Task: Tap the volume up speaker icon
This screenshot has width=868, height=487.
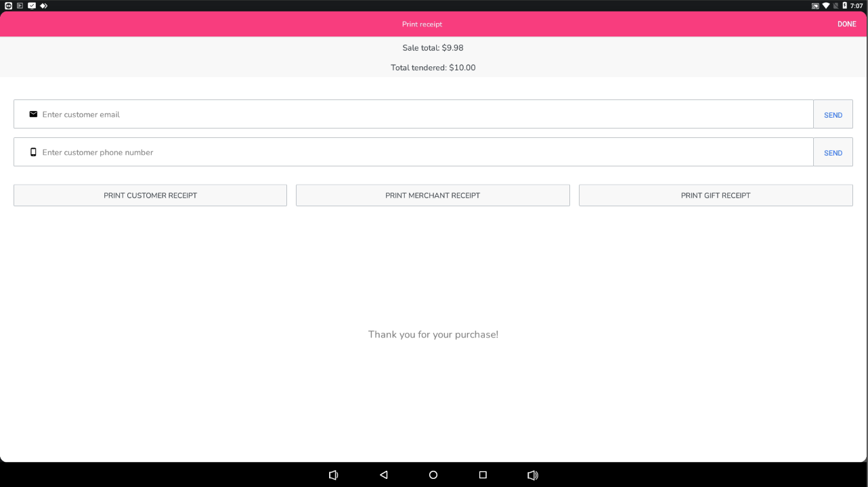Action: pos(533,475)
